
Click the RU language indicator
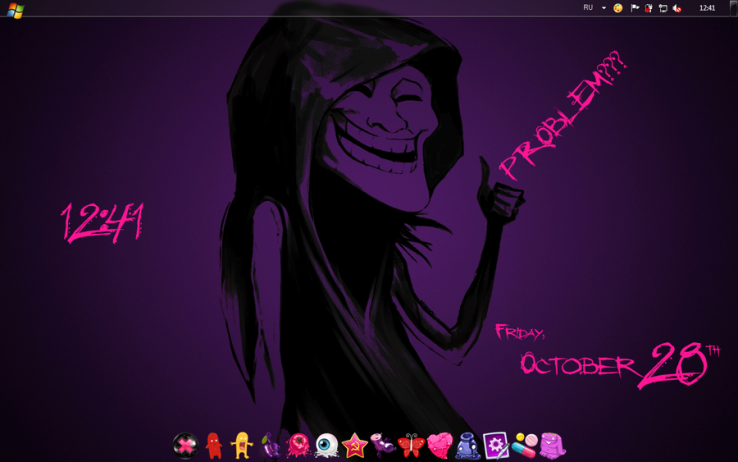[x=588, y=8]
